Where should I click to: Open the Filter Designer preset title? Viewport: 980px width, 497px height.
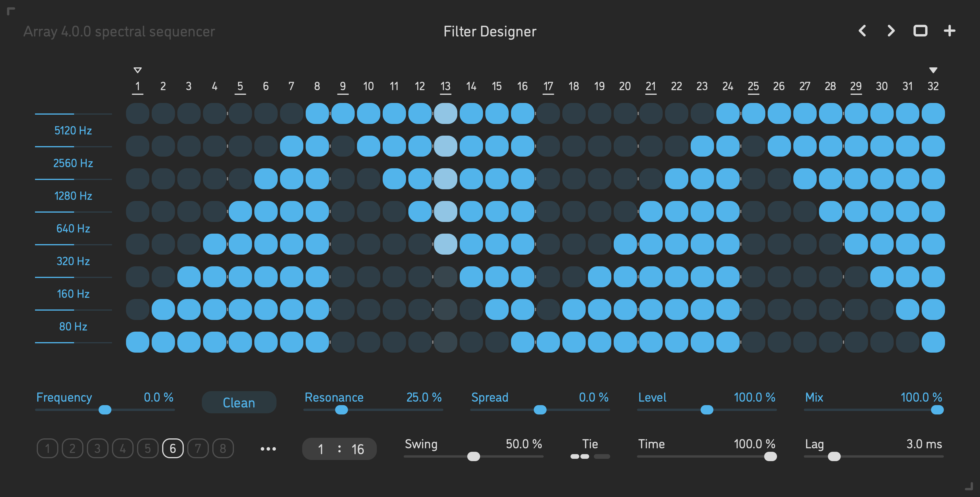pos(490,32)
